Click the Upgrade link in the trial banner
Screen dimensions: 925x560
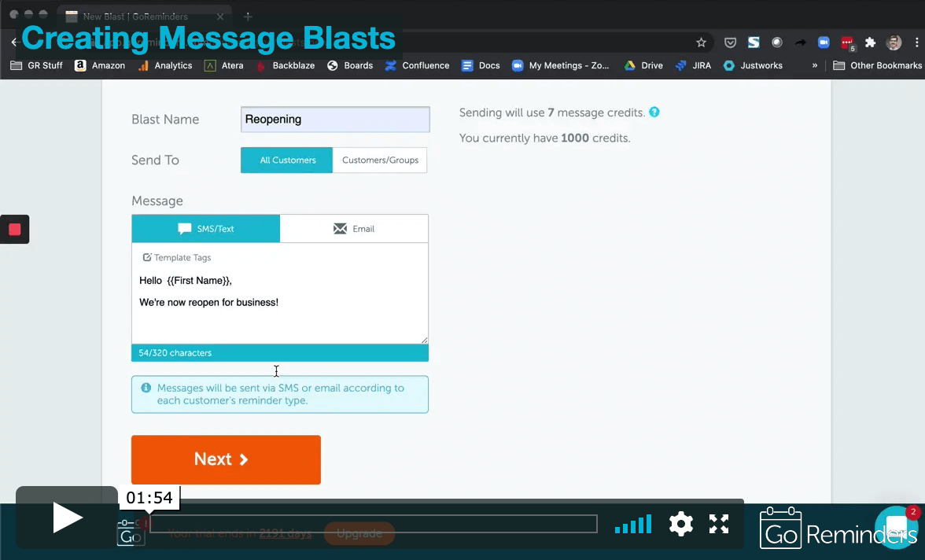359,533
